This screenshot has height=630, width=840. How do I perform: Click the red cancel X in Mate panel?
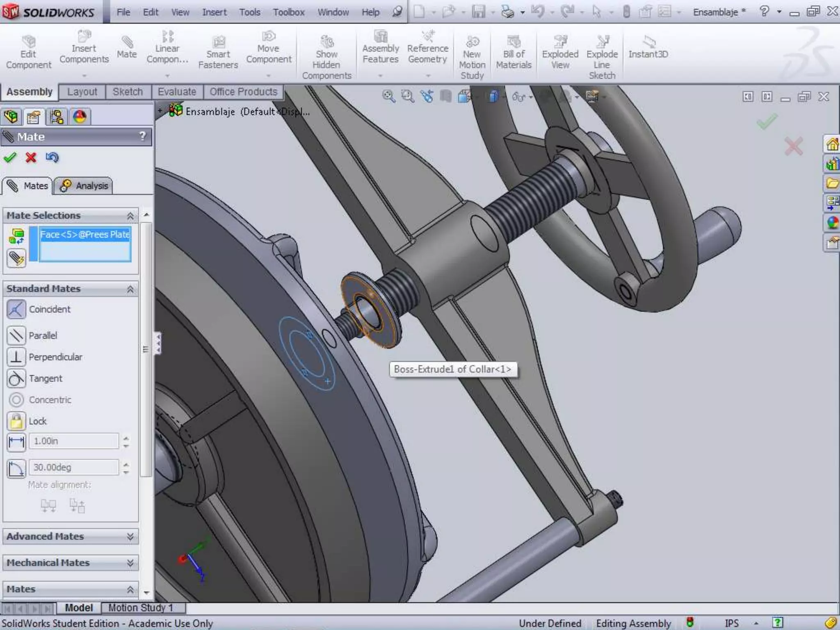tap(31, 157)
